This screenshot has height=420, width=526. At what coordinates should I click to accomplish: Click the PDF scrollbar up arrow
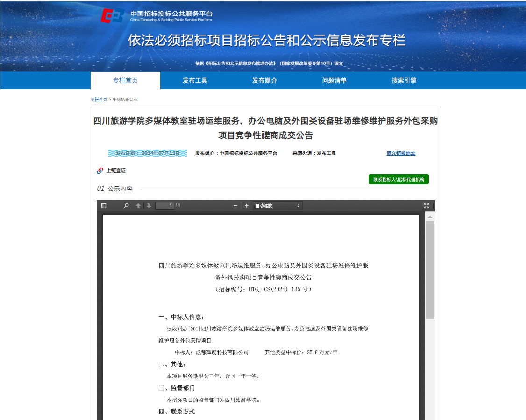pos(430,217)
